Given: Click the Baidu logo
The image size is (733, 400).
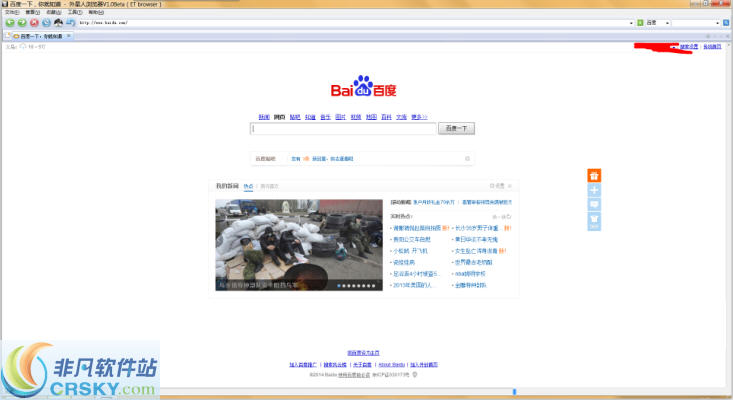Looking at the screenshot, I should pos(363,86).
